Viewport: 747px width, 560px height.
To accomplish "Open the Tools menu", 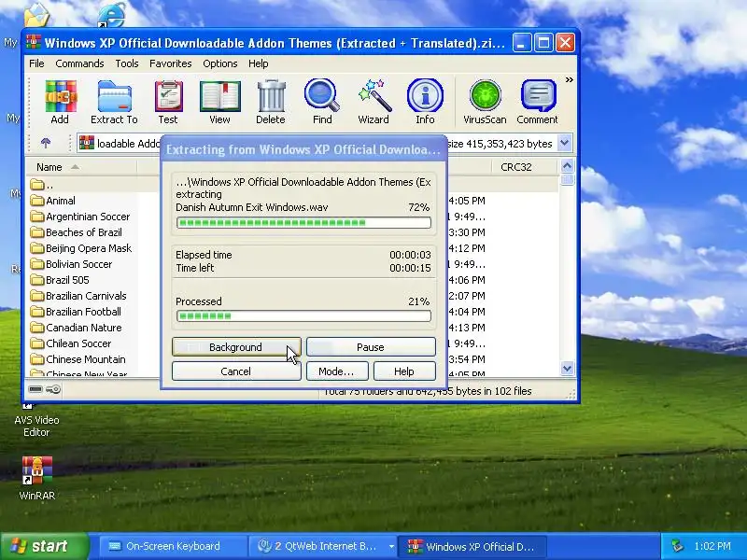I will pyautogui.click(x=127, y=63).
